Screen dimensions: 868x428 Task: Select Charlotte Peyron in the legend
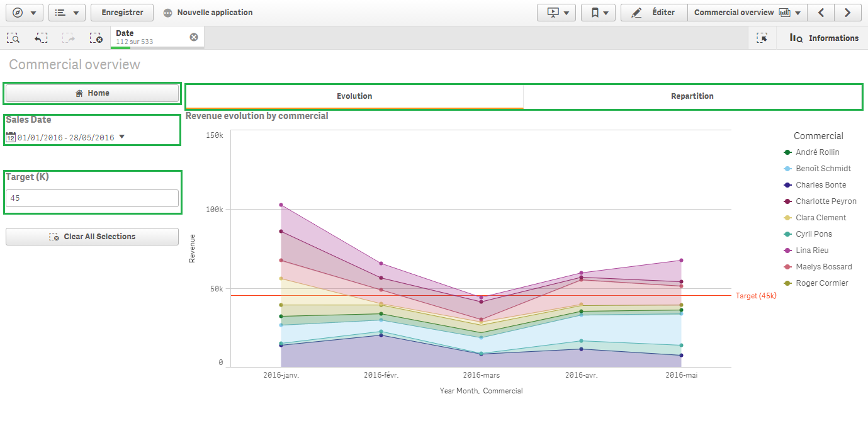[820, 201]
